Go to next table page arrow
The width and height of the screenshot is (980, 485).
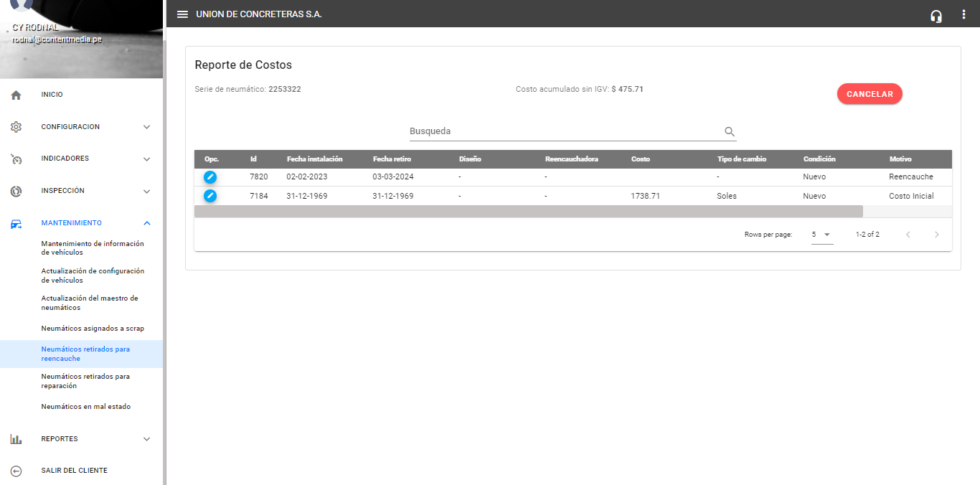point(936,235)
